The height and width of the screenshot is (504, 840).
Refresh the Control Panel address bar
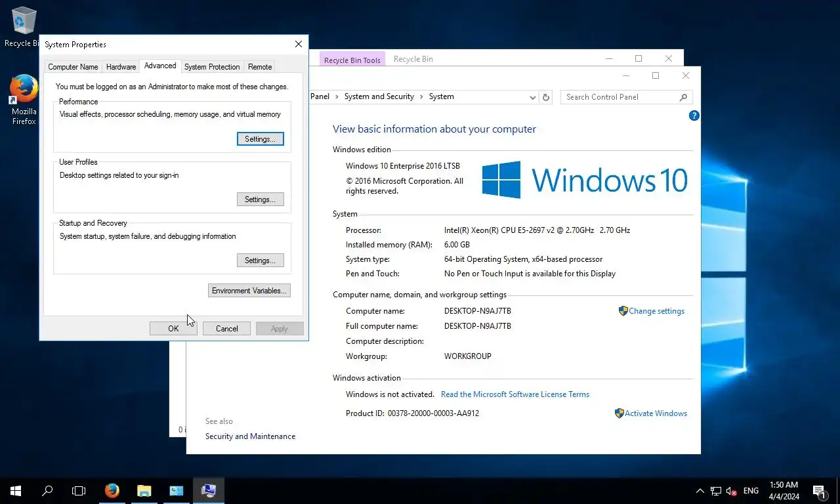coord(545,97)
